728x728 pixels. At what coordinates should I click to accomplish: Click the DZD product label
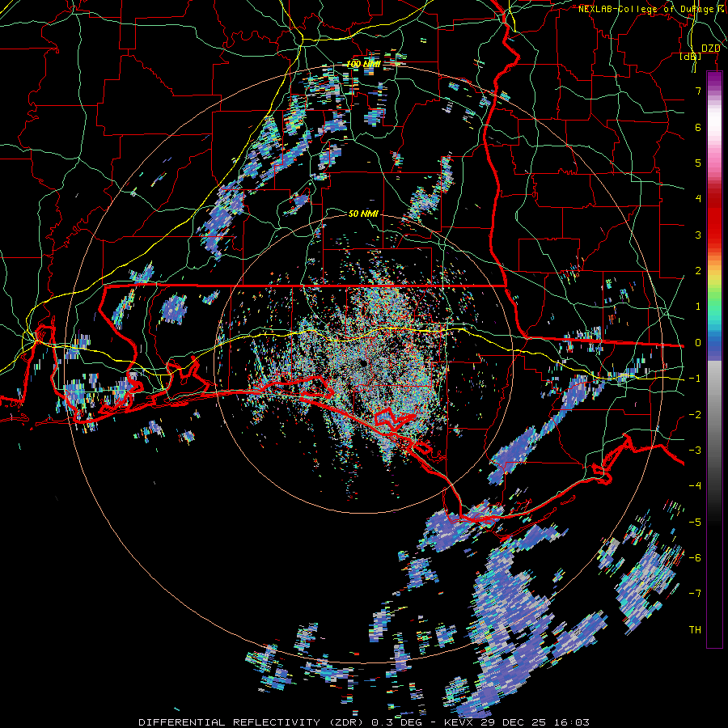[x=710, y=49]
